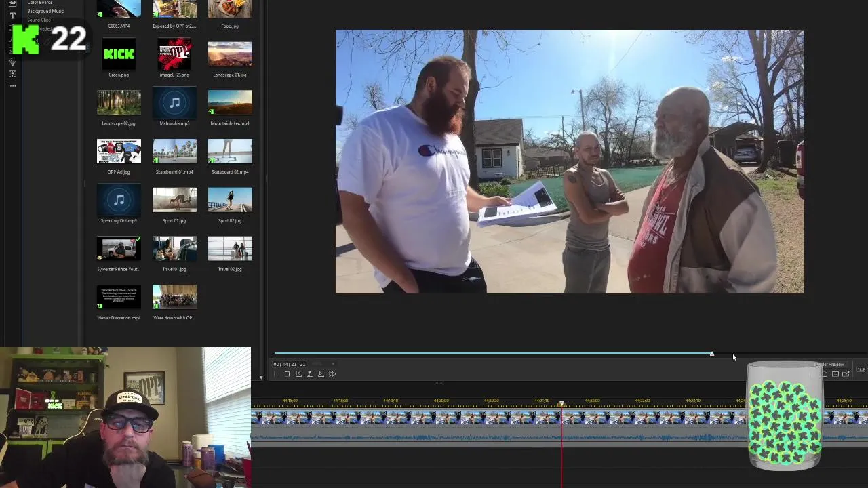Image resolution: width=868 pixels, height=488 pixels.
Task: Stop the preview playback
Action: [287, 374]
